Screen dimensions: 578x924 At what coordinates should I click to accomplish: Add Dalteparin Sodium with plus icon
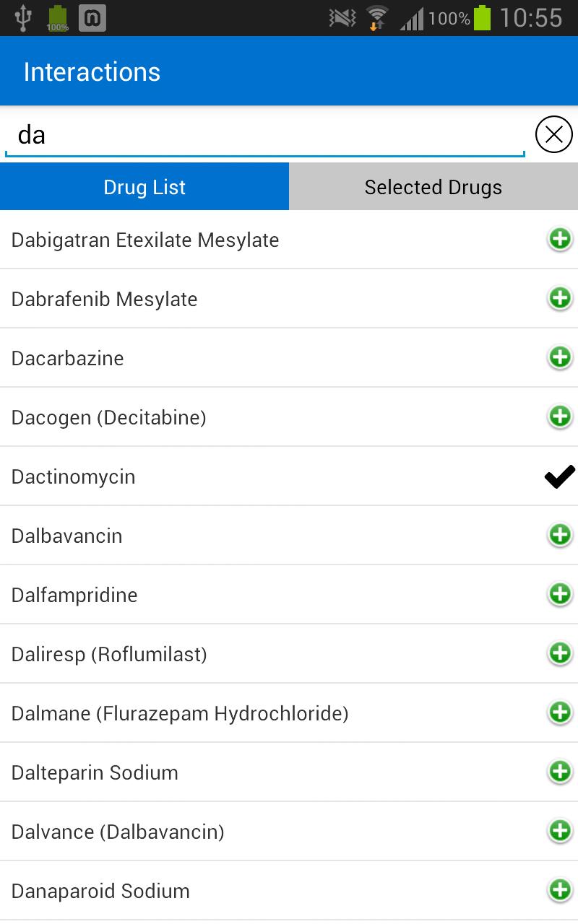coord(560,772)
